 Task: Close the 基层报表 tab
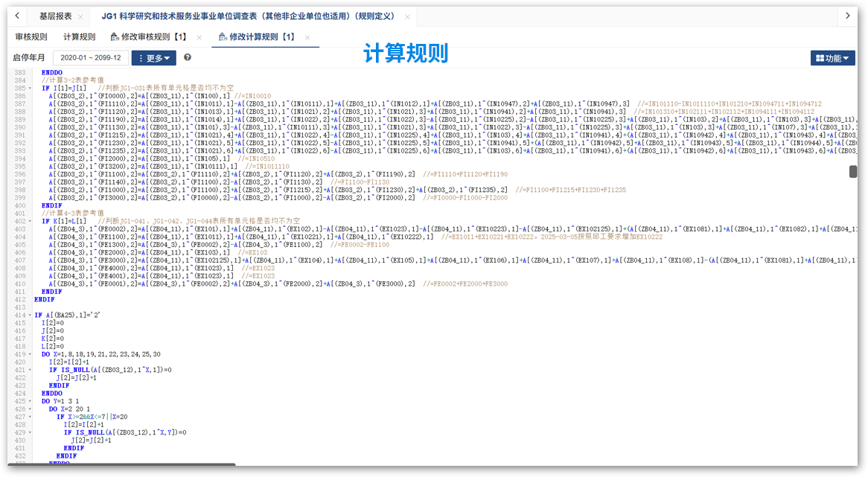tap(80, 16)
